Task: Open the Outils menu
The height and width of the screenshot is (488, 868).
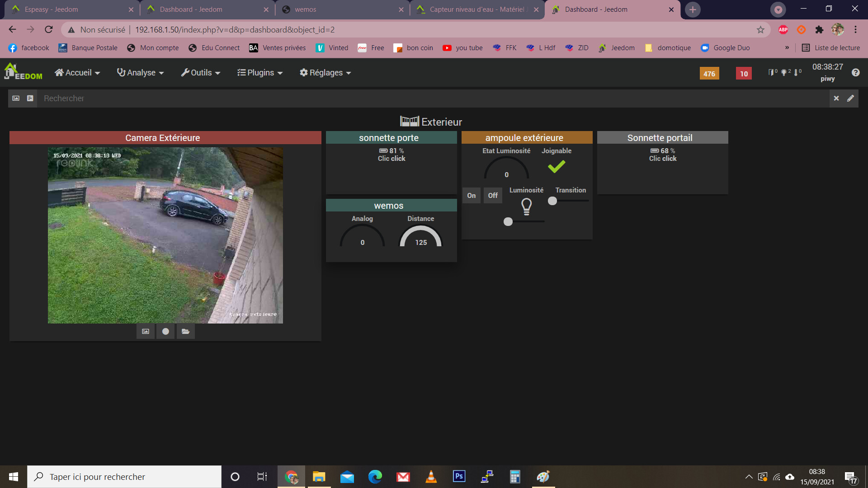Action: pos(201,72)
